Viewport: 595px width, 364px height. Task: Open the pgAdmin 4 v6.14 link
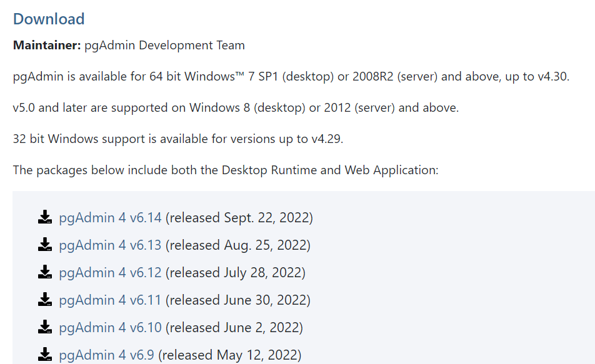tap(110, 218)
